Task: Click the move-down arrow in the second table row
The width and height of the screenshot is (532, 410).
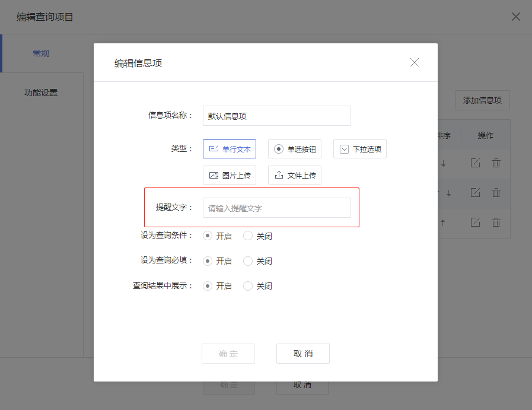Action: 448,193
